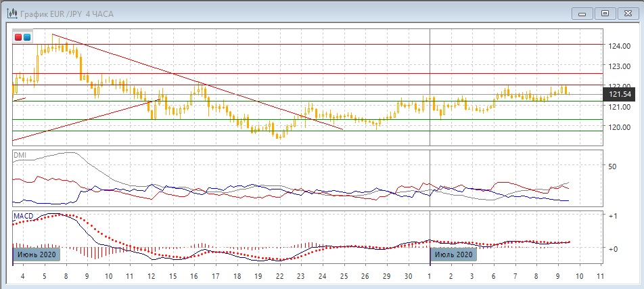Click the 'Июнь 2020' month marker

point(38,254)
